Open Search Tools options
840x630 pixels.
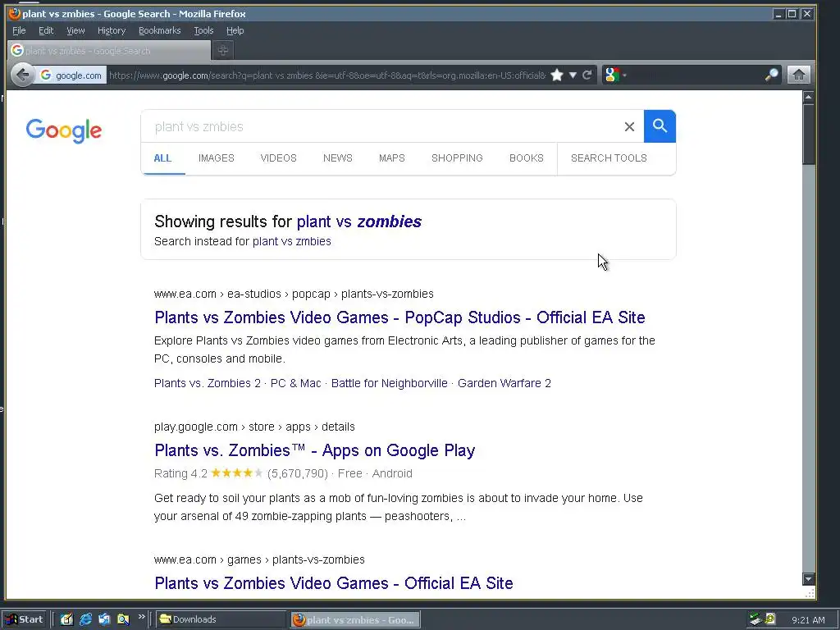click(x=609, y=158)
